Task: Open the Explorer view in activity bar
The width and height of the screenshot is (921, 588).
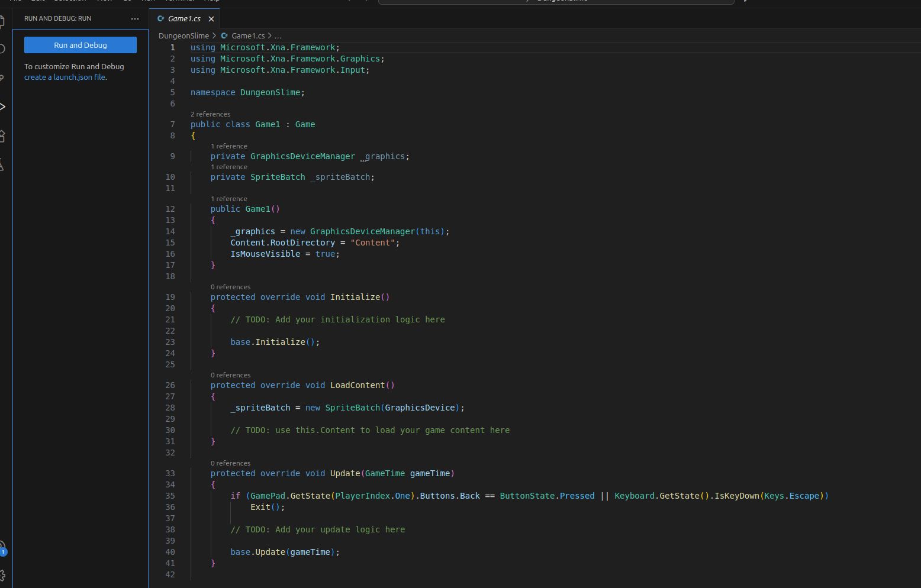Action: point(2,22)
